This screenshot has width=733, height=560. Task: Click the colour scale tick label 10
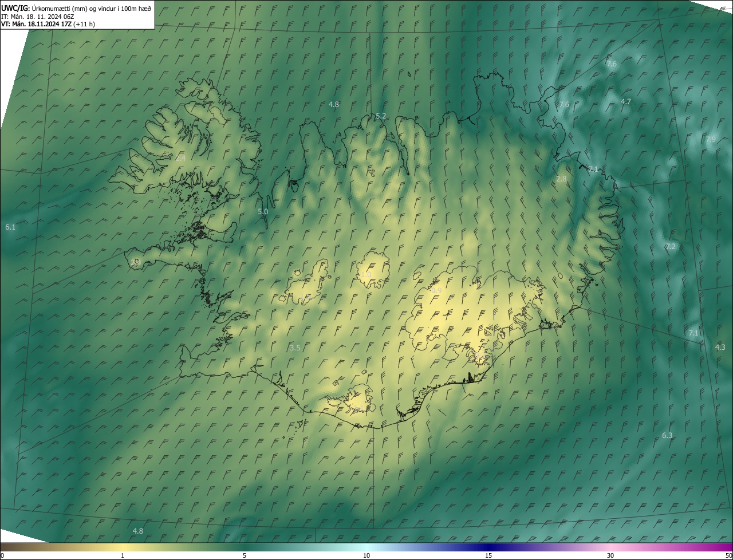[x=366, y=555]
